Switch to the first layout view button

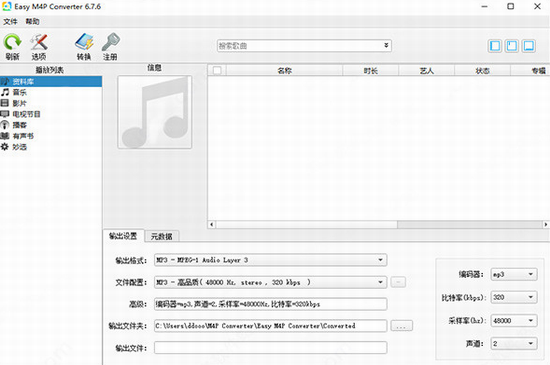click(495, 46)
